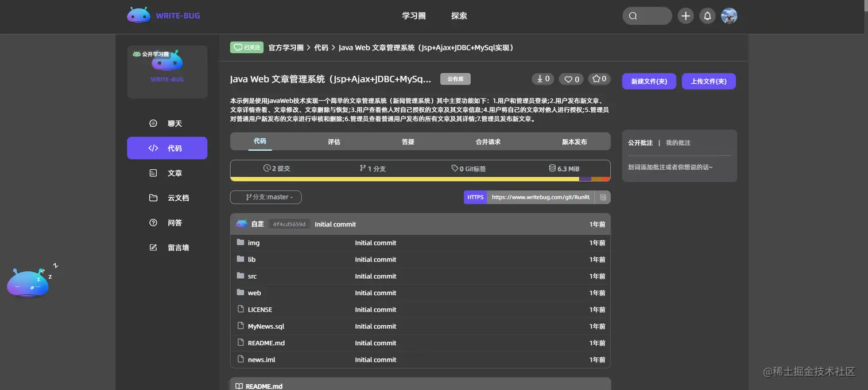
Task: Open 云文档 in the sidebar
Action: click(x=167, y=198)
